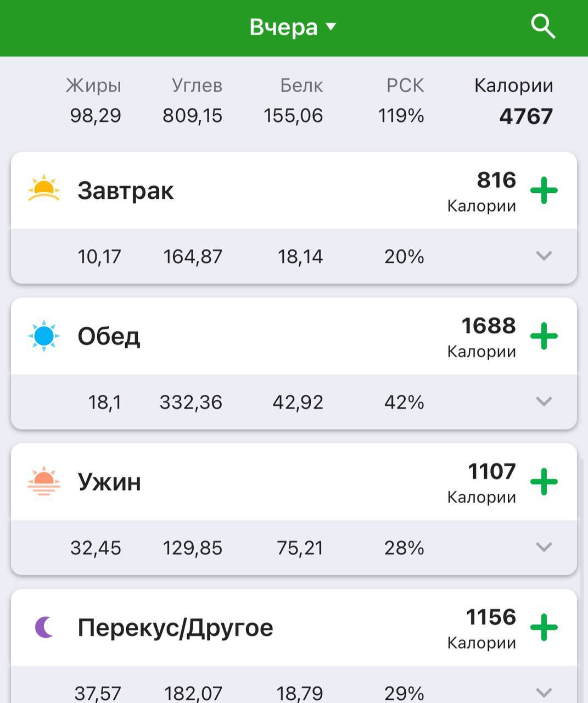Open the Вчера date dropdown
Viewport: 588px width, 703px height.
pos(292,27)
